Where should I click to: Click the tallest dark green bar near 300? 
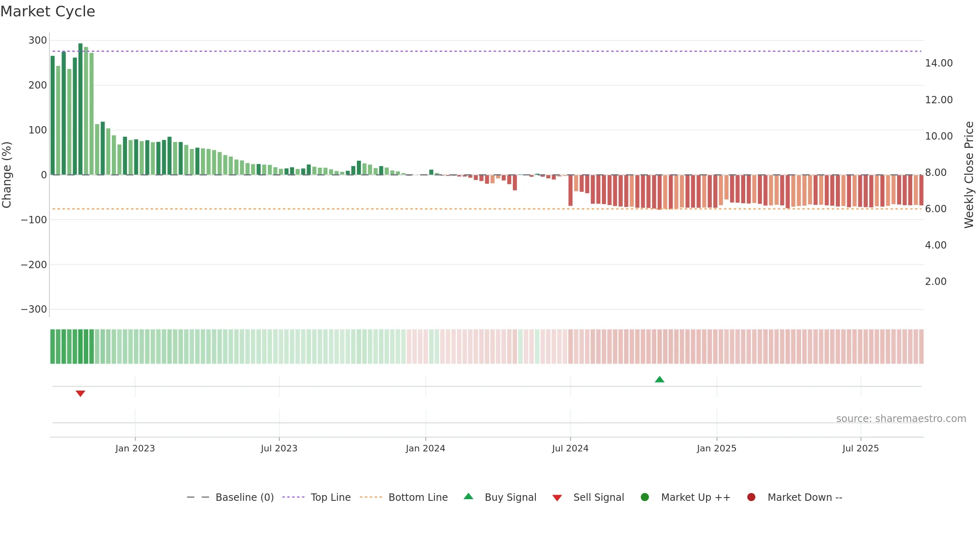click(80, 109)
